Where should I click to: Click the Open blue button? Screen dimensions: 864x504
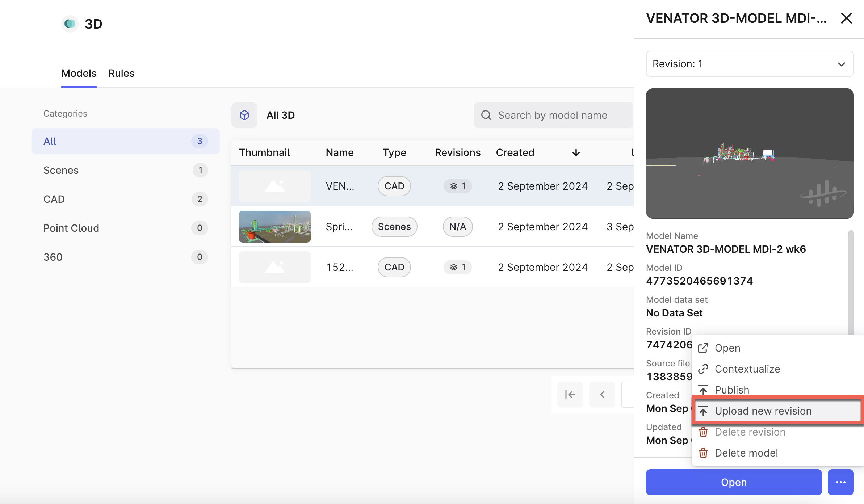click(x=734, y=482)
